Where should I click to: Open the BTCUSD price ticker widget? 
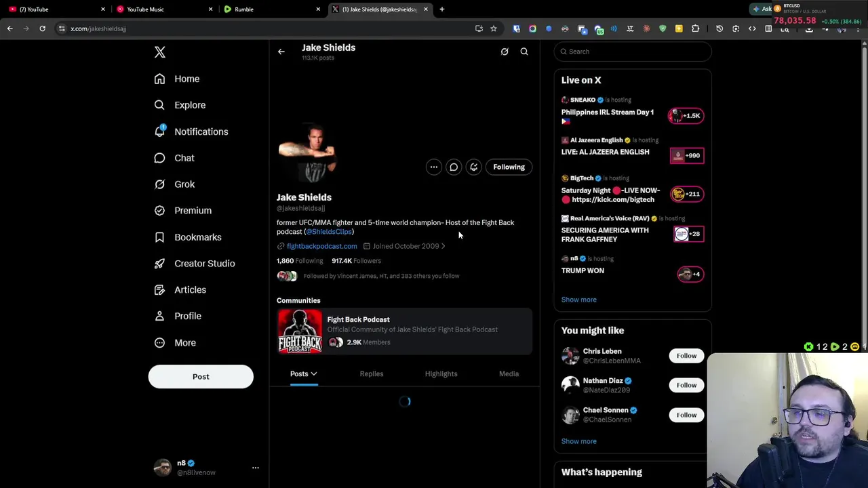coord(818,15)
